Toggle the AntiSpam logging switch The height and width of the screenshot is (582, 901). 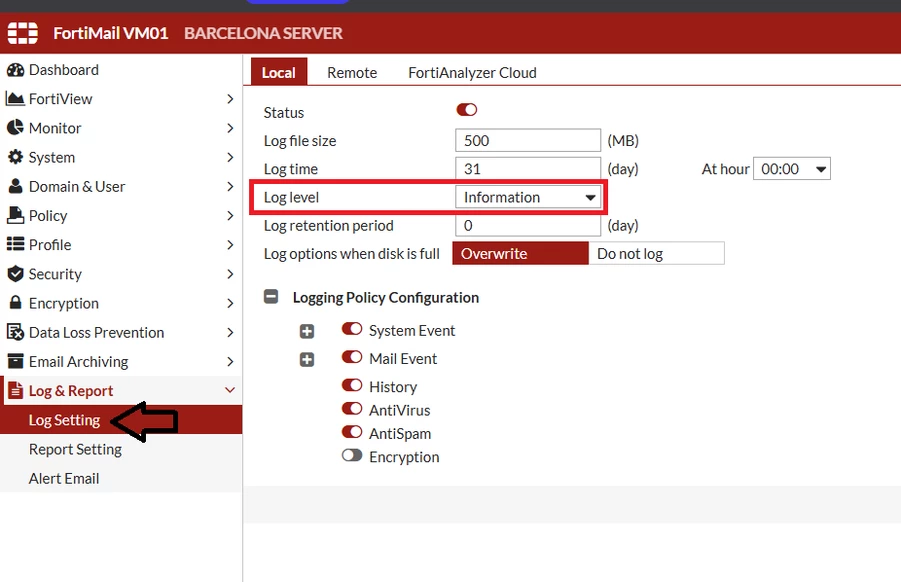352,432
